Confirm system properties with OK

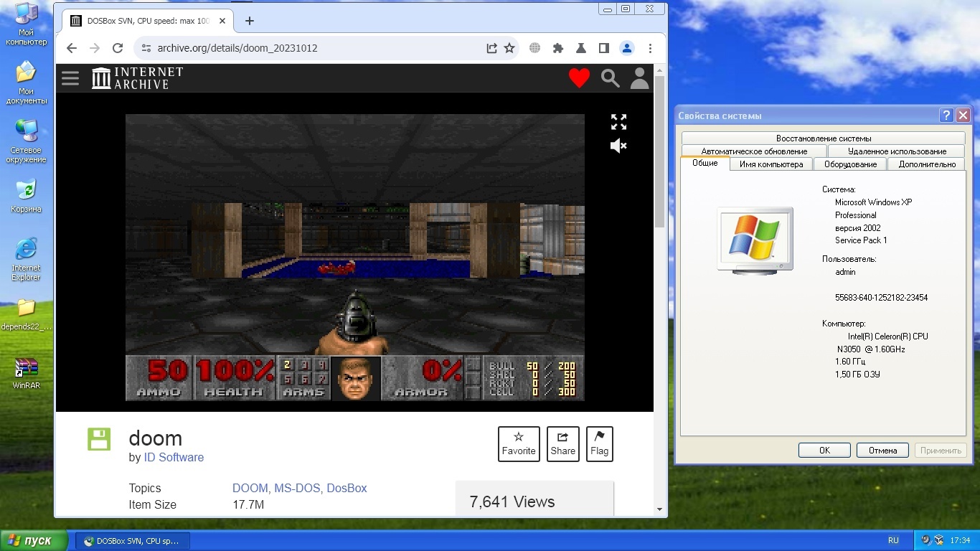pyautogui.click(x=825, y=451)
